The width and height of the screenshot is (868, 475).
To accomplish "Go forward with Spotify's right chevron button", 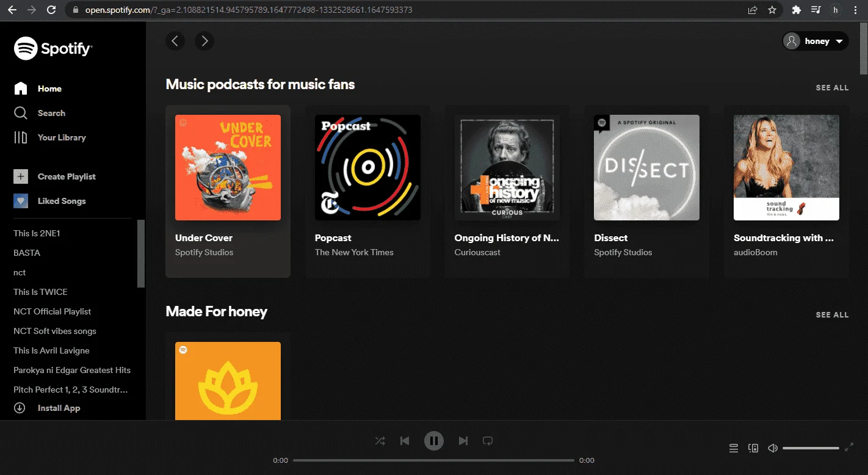I will [204, 41].
